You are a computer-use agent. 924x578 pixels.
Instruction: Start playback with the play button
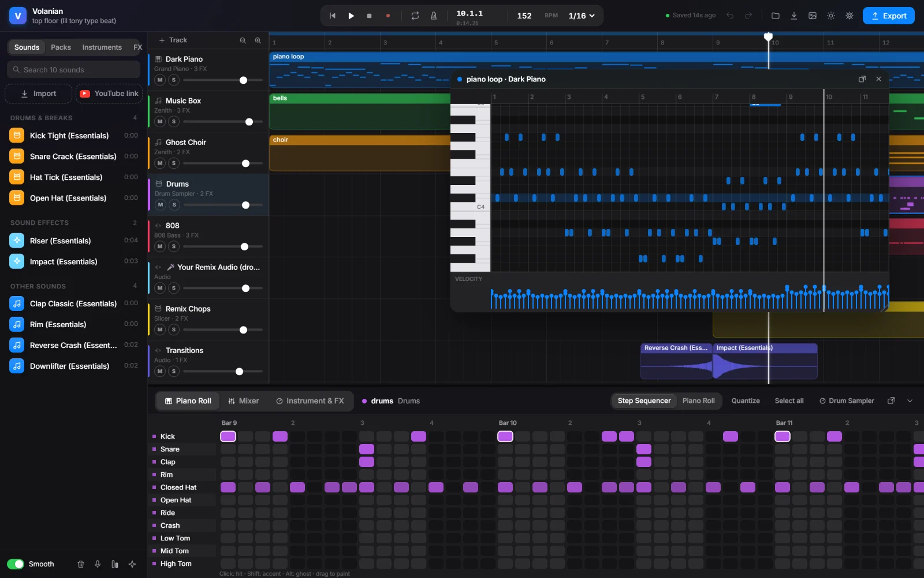(351, 16)
